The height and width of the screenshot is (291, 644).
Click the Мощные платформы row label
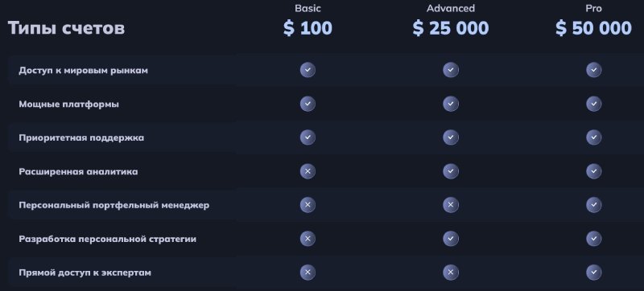tap(69, 105)
